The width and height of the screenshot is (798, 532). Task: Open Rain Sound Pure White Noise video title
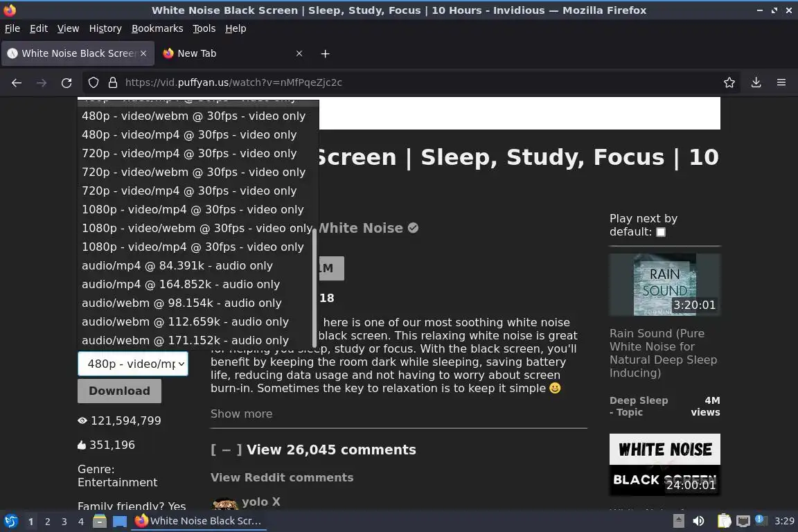coord(663,353)
